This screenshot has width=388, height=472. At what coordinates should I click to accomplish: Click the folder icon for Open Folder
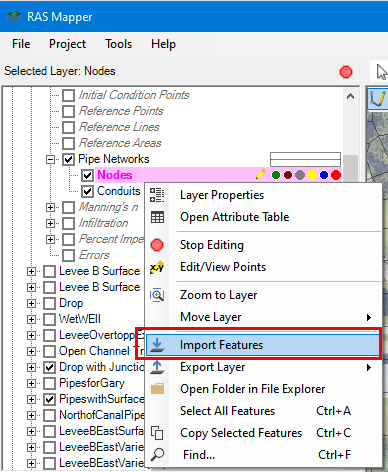coord(157,389)
